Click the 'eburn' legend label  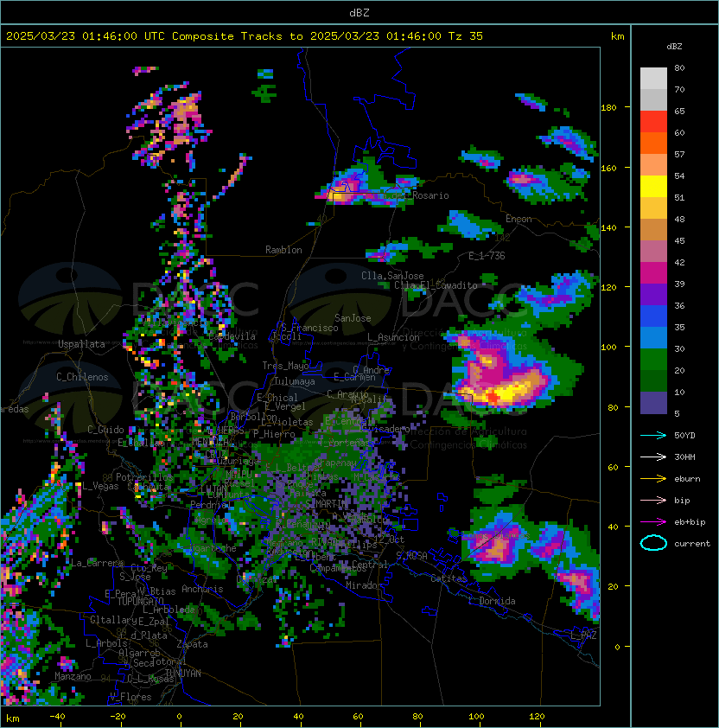click(687, 479)
